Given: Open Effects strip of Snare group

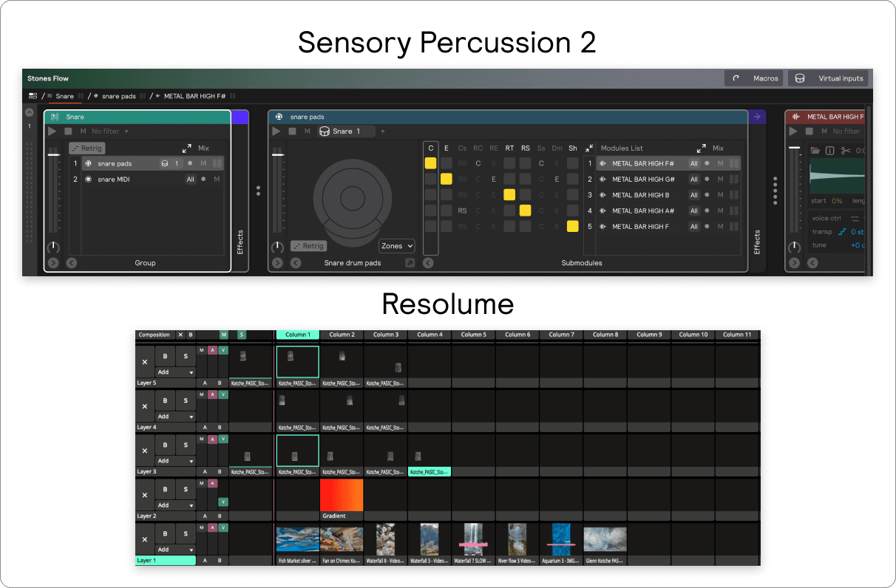Looking at the screenshot, I should [x=240, y=242].
